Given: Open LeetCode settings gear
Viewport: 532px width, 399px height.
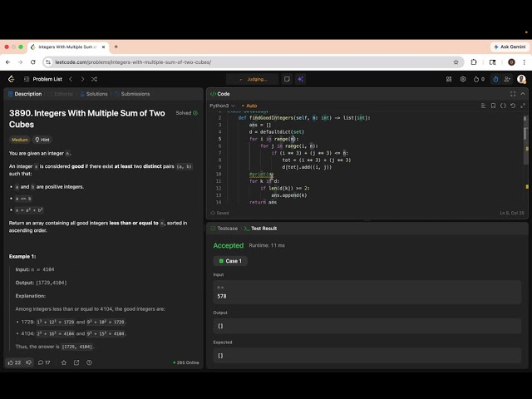Looking at the screenshot, I should pyautogui.click(x=463, y=79).
